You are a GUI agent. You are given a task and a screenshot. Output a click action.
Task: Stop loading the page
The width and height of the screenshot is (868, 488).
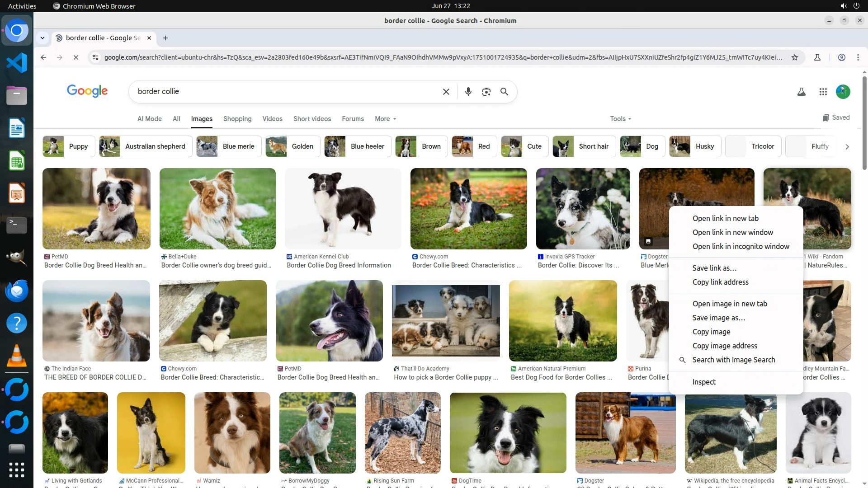coord(76,57)
